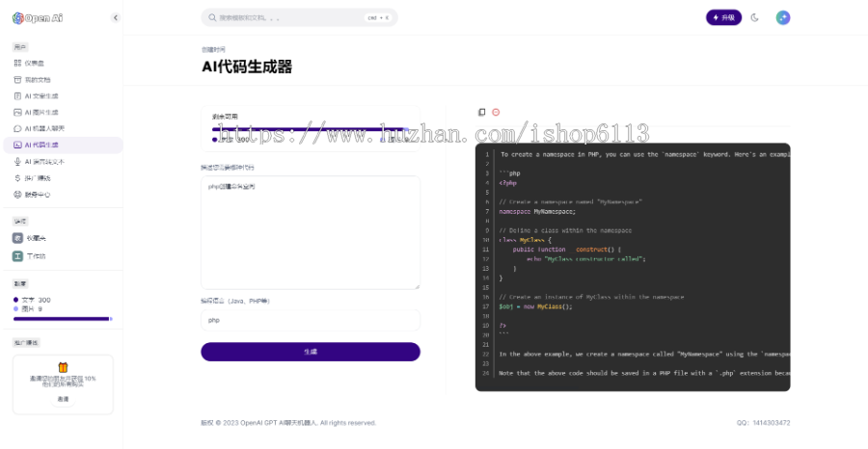Click the gift box icon
Viewport: 868px width, 449px height.
[63, 367]
